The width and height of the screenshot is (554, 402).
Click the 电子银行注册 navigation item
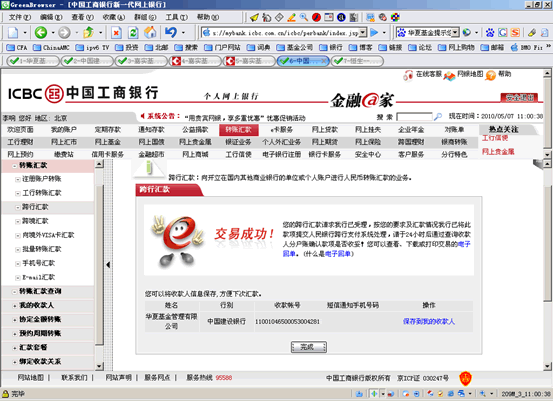tap(282, 154)
